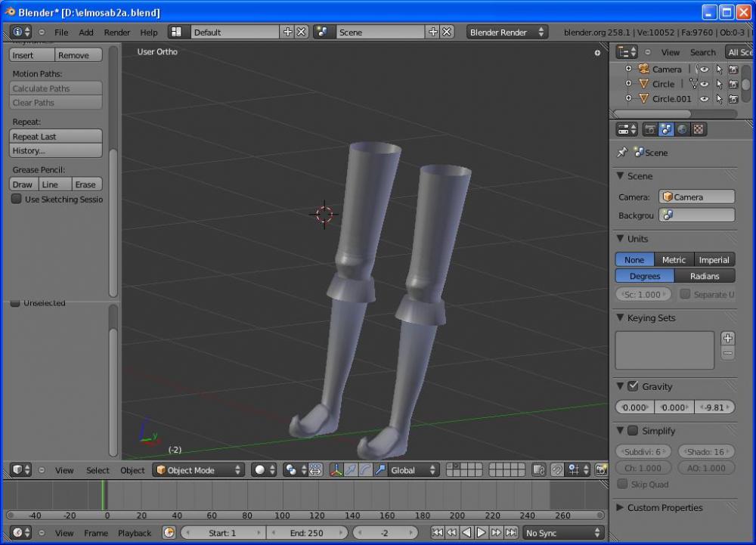This screenshot has height=545, width=756.
Task: Collapse the Units panel
Action: [x=637, y=239]
